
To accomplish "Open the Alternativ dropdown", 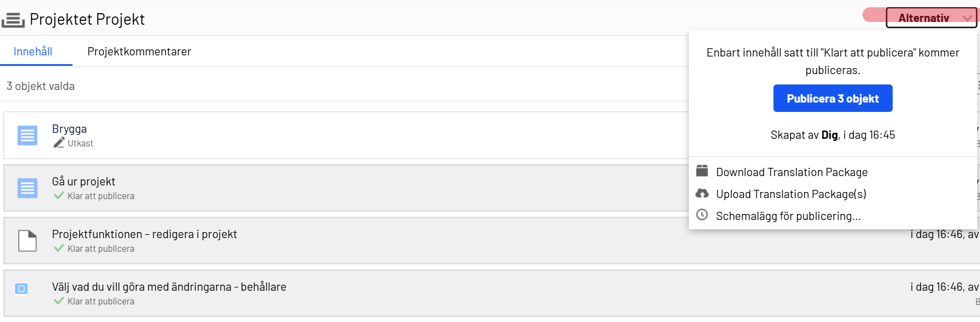I will [923, 18].
